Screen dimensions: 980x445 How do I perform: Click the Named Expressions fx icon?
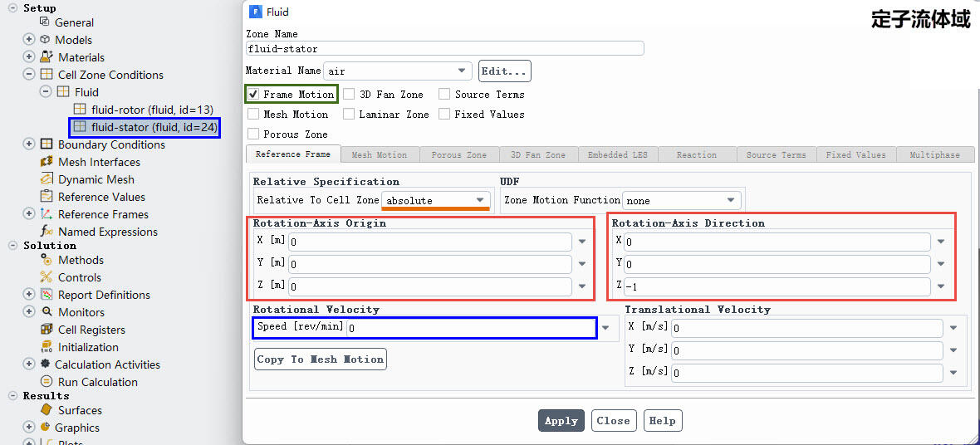tap(47, 232)
